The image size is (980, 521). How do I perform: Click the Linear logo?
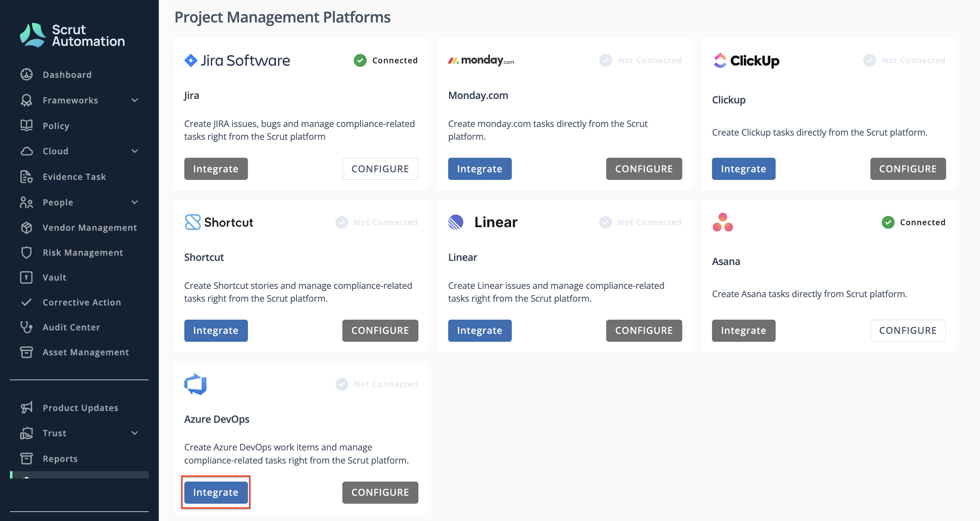coord(482,222)
